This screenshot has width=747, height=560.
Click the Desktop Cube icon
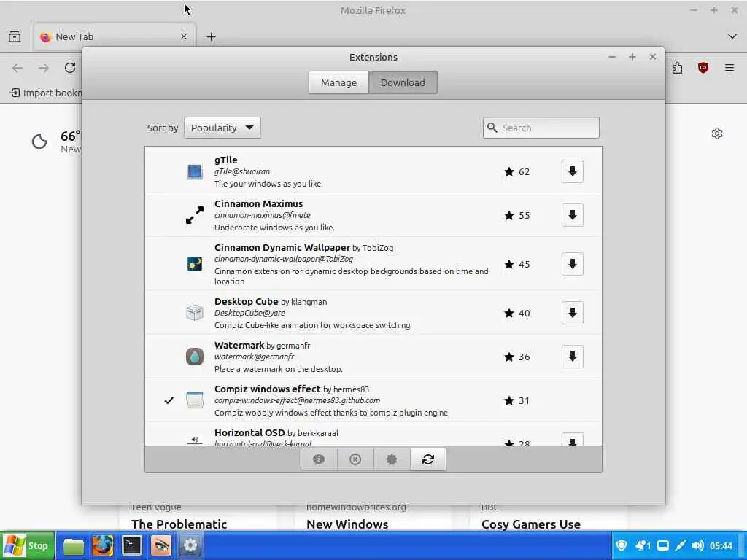(194, 313)
